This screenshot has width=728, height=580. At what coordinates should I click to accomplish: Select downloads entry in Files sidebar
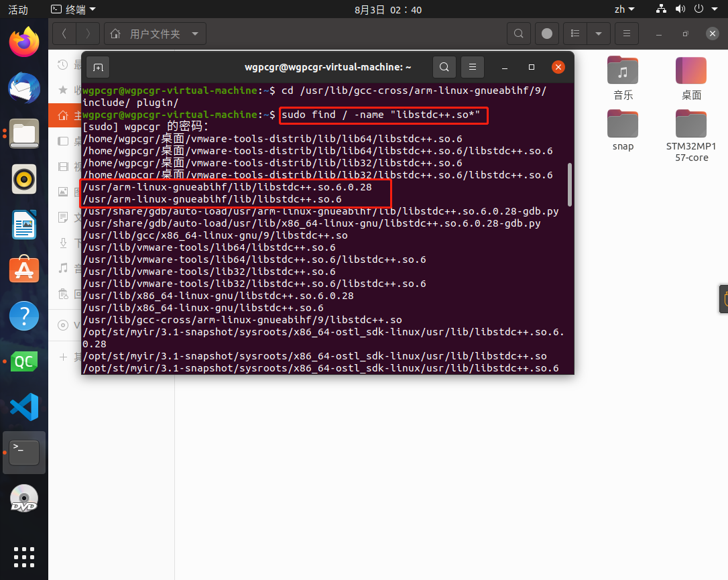click(64, 243)
